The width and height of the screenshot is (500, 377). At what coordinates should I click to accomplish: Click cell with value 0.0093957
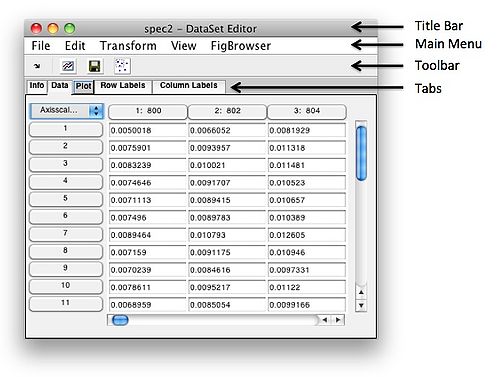point(227,148)
